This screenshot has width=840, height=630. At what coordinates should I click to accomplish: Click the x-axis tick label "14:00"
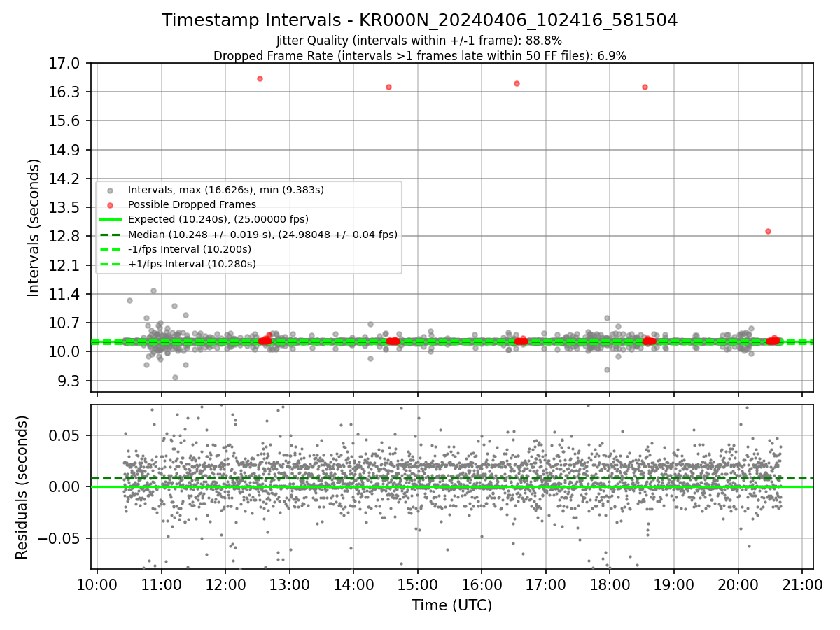point(353,584)
